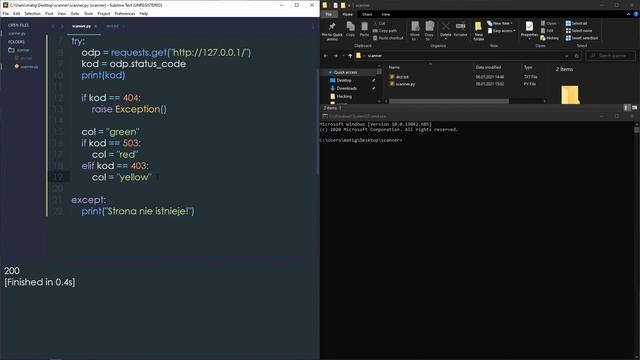
Task: Click Open in Explorer ribbon Open group
Action: [548, 24]
